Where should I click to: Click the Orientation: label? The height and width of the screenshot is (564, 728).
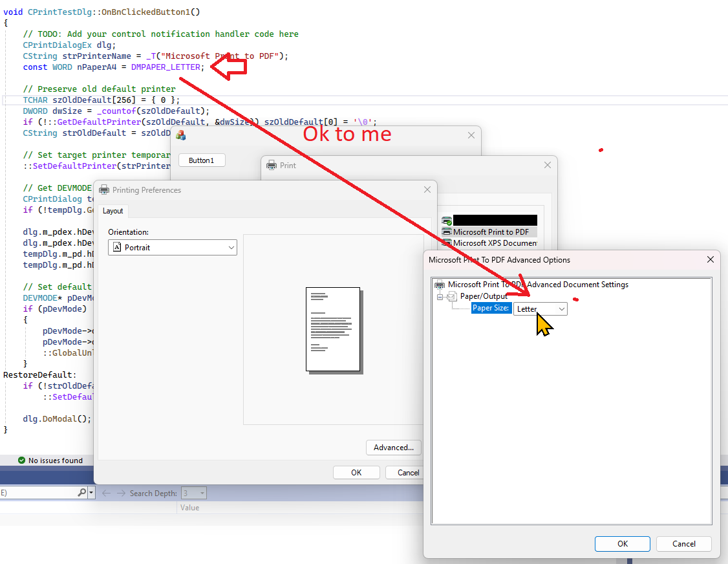[x=129, y=232]
